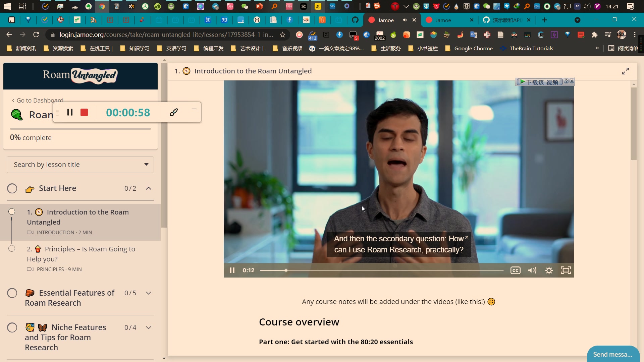Close the first Jamoe tab
Image resolution: width=644 pixels, height=362 pixels.
(414, 20)
